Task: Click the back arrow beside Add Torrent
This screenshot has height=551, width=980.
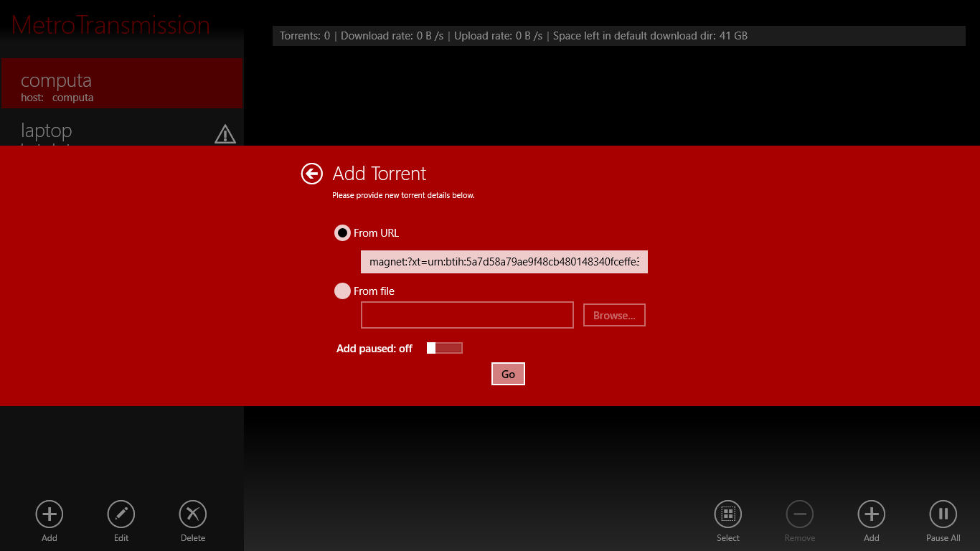Action: (x=311, y=174)
